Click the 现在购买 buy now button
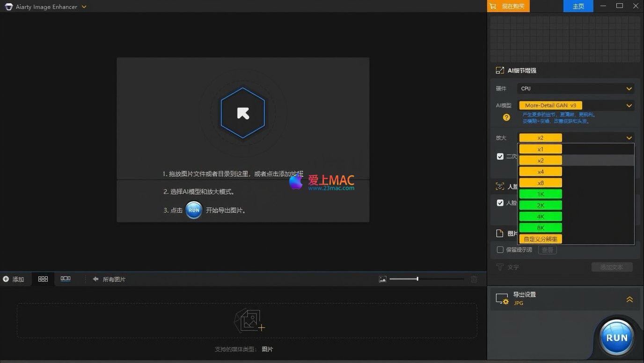The image size is (644, 363). pos(509,6)
